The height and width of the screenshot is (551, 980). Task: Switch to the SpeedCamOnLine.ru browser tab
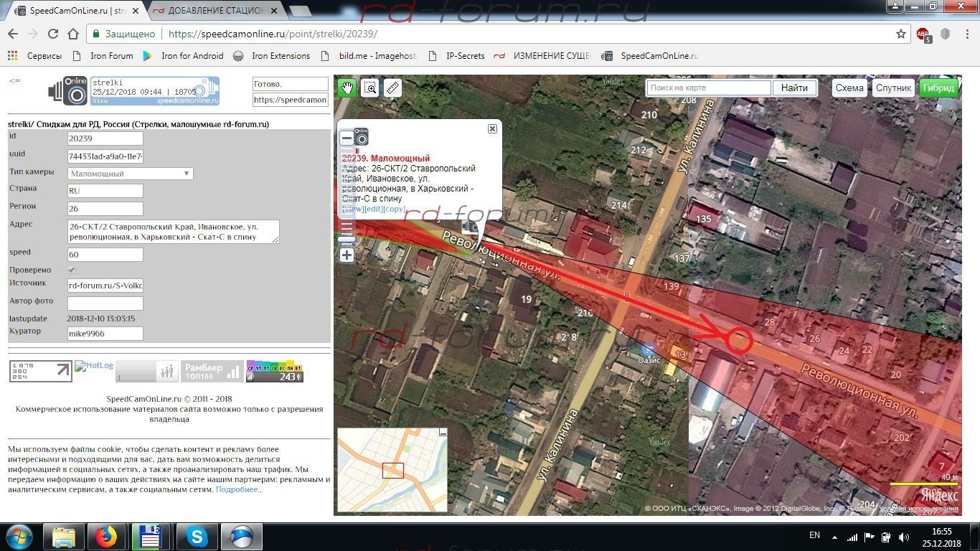tap(74, 11)
